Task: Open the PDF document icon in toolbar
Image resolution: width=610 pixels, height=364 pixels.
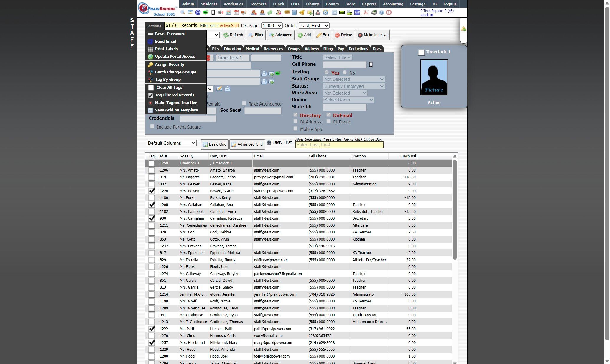Action: pos(366,12)
